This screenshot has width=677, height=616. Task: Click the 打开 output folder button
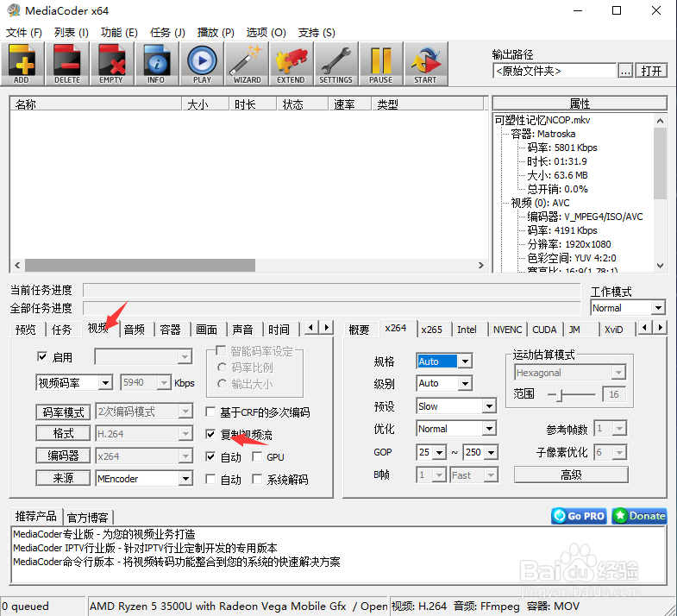(x=651, y=71)
